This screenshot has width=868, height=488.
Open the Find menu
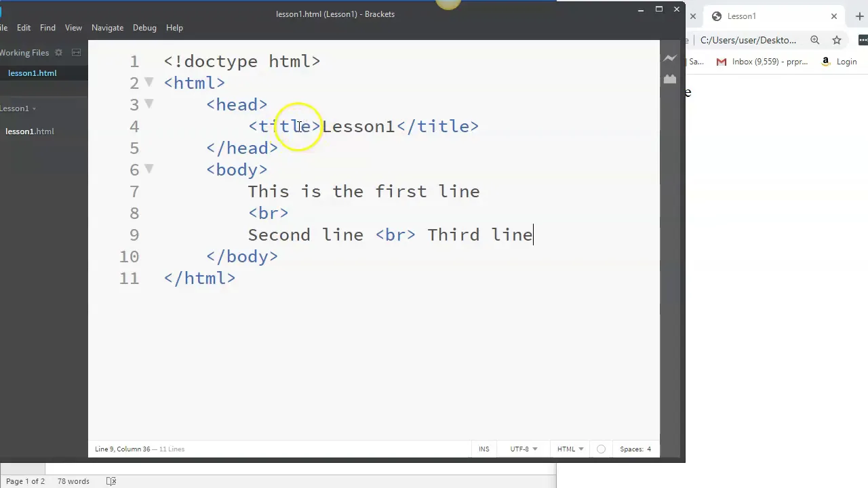(x=47, y=28)
